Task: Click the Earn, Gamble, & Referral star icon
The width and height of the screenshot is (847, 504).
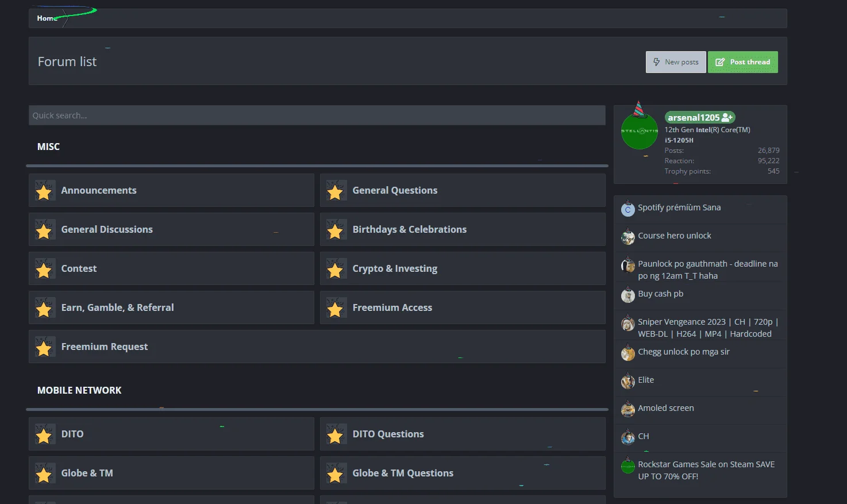Action: click(45, 308)
